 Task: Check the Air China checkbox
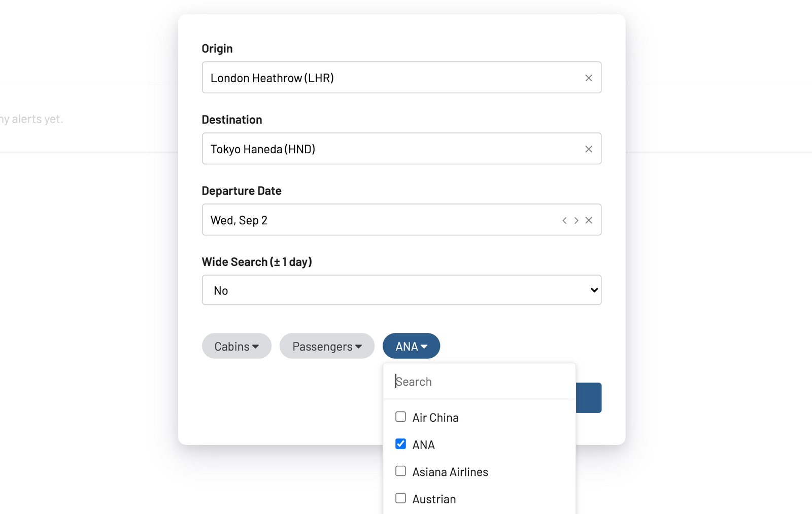click(x=401, y=417)
